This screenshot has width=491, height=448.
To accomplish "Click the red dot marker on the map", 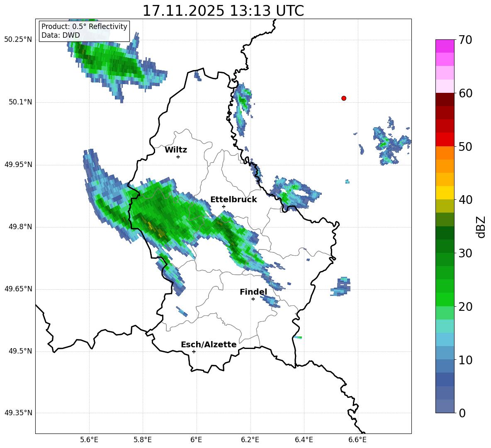I will point(344,98).
